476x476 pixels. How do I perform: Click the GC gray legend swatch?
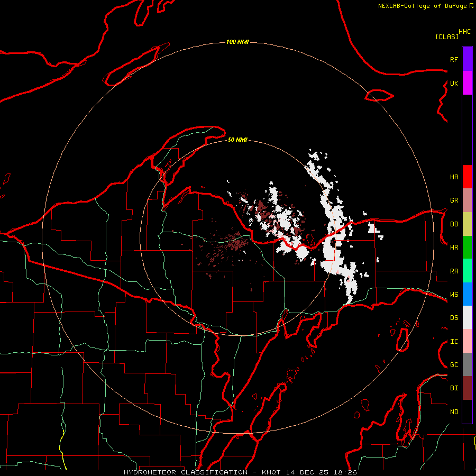pos(467,364)
